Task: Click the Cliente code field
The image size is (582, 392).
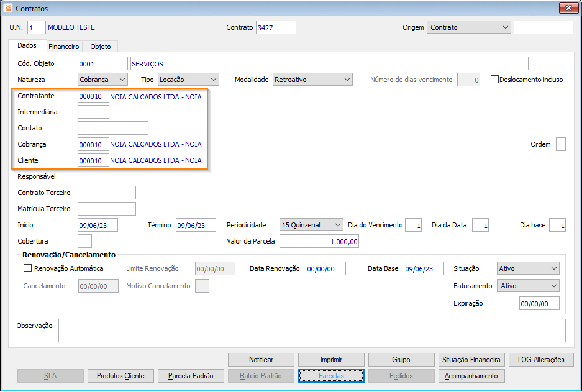Action: pyautogui.click(x=93, y=160)
